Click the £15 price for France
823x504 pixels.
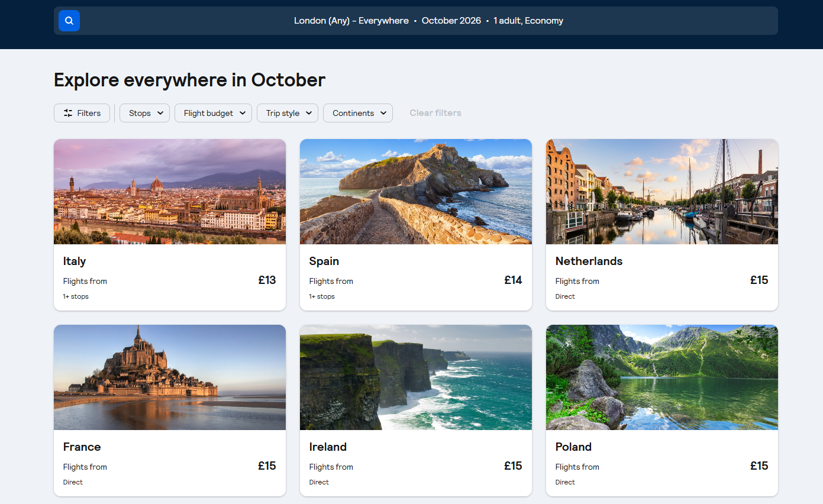(x=267, y=466)
